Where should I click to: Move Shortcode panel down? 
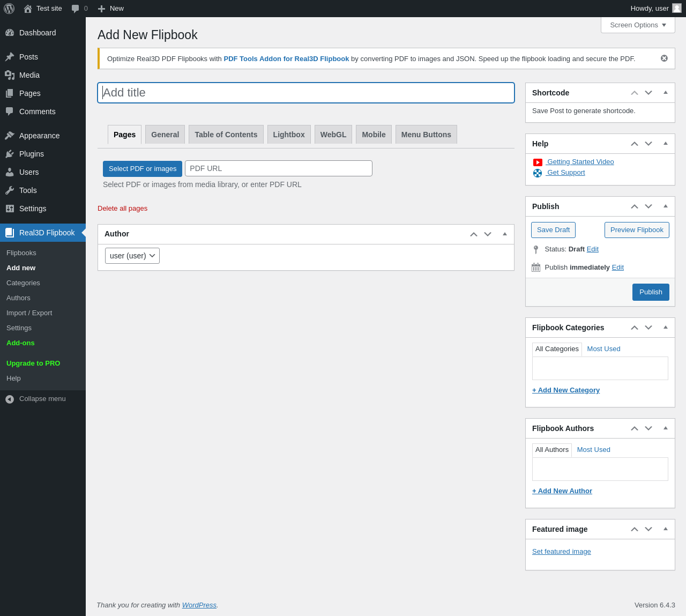[x=648, y=93]
